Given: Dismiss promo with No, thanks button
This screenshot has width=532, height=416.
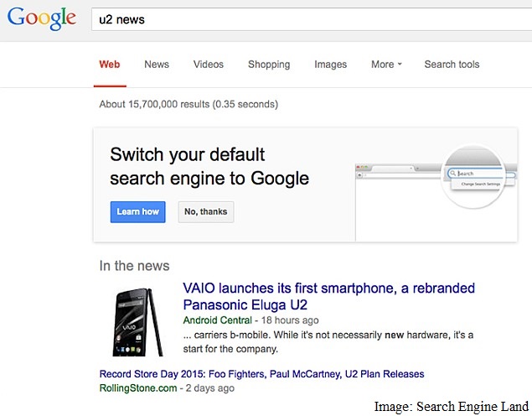Looking at the screenshot, I should coord(206,212).
